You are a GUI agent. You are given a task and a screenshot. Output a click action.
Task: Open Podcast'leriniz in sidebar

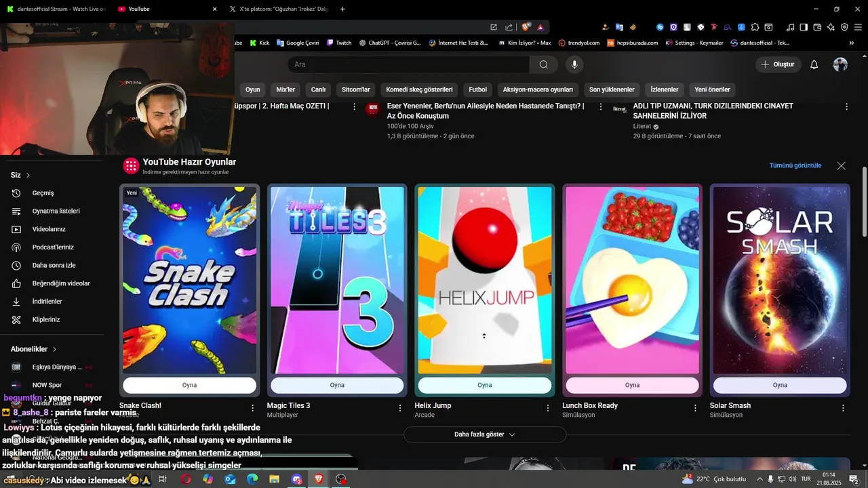point(52,247)
